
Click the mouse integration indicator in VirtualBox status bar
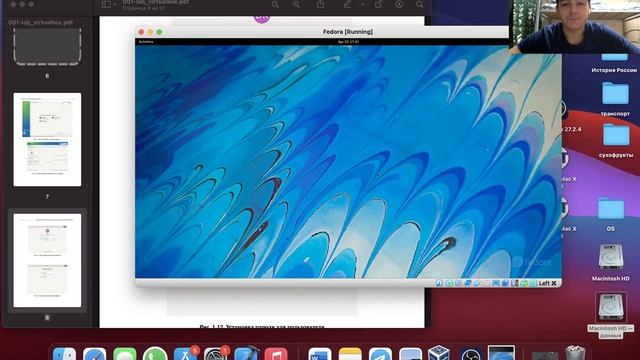(524, 283)
